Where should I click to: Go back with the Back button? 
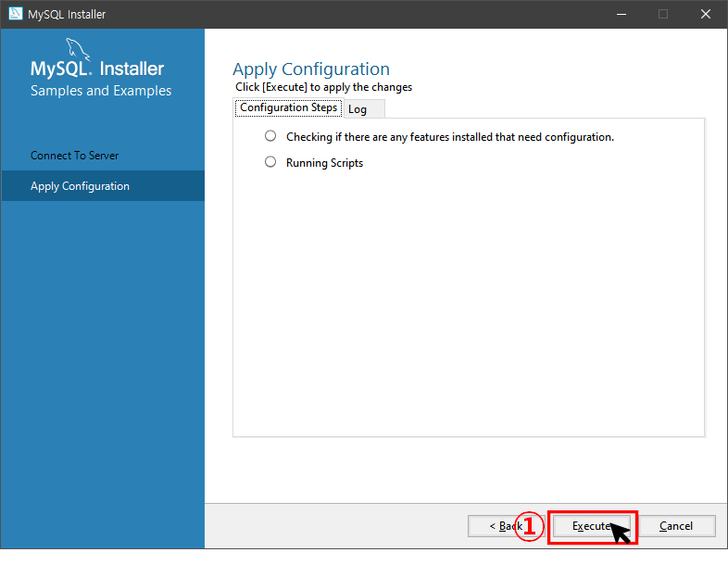tap(506, 526)
